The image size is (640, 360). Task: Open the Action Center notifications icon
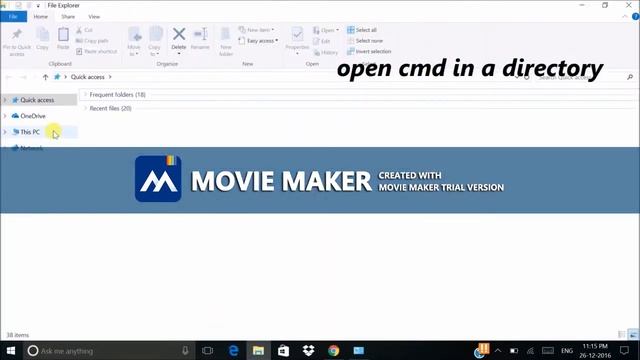624,351
